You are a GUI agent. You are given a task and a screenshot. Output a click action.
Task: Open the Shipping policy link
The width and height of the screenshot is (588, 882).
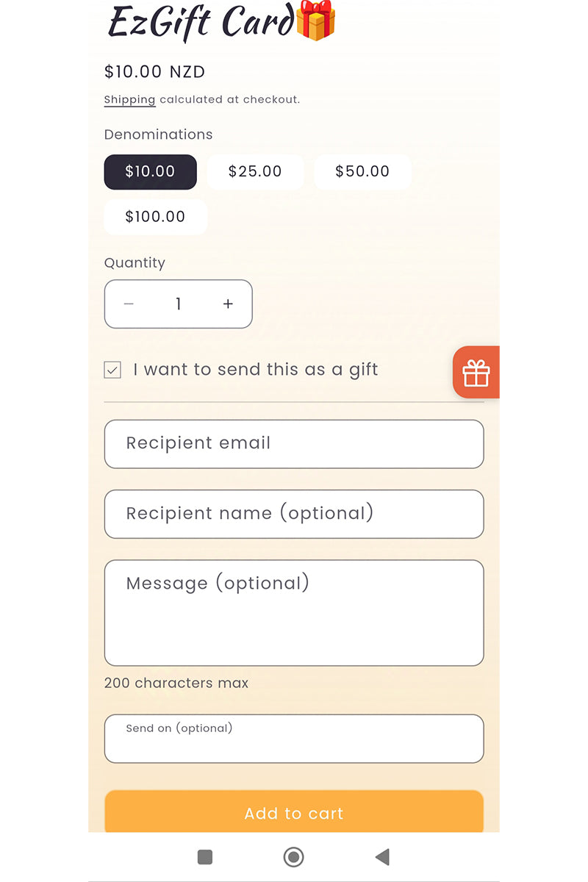tap(129, 100)
